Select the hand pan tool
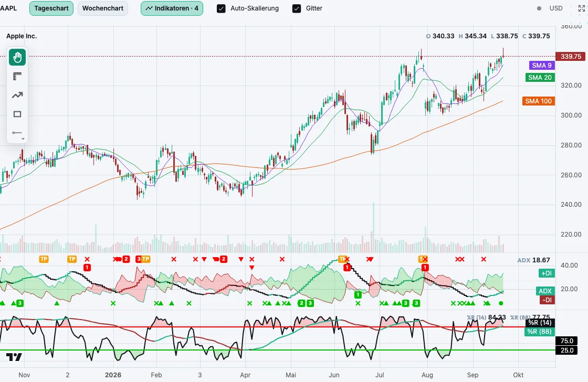The width and height of the screenshot is (588, 382). pyautogui.click(x=17, y=57)
